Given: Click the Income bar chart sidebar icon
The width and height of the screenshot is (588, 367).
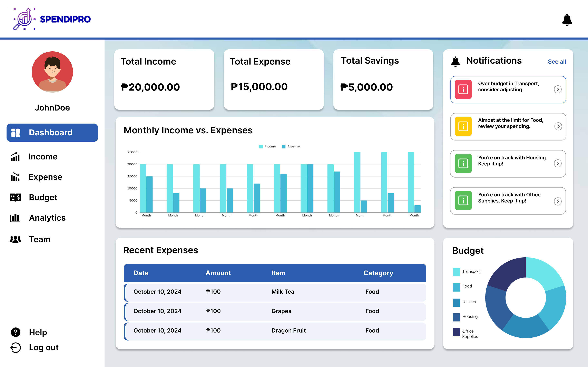Looking at the screenshot, I should (15, 157).
